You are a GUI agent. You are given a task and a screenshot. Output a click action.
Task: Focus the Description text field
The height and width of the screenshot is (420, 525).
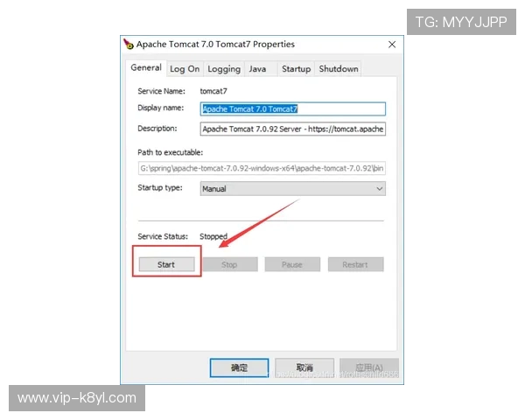tap(292, 129)
